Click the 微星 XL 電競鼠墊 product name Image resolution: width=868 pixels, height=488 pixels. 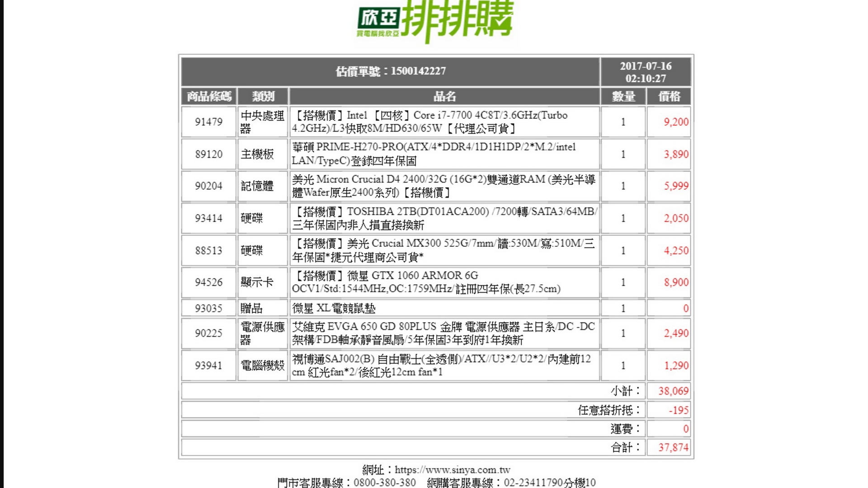[334, 308]
